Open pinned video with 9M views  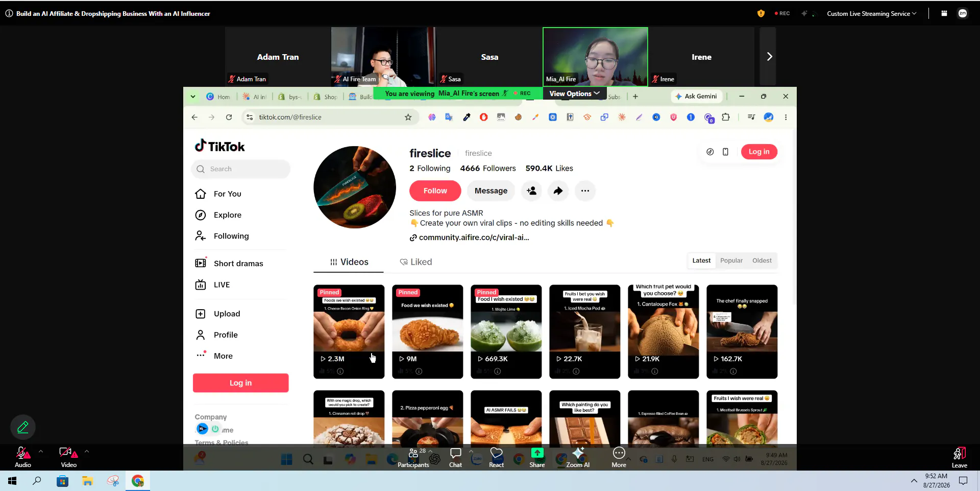point(427,332)
